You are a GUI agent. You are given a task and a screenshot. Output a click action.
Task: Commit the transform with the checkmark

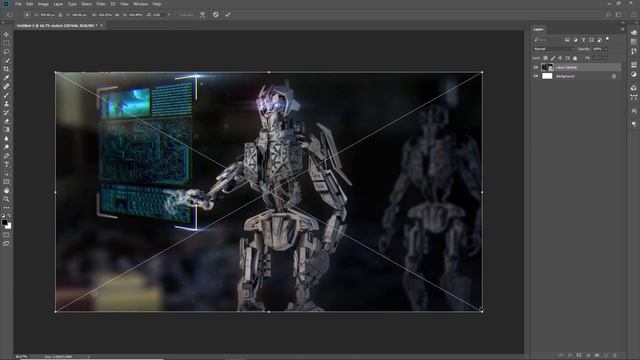228,15
